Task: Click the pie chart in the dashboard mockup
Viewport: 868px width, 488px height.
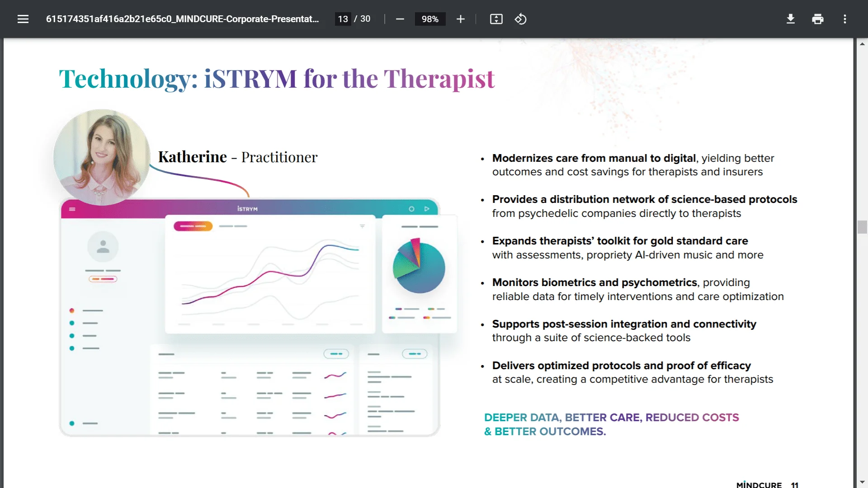Action: (x=419, y=267)
